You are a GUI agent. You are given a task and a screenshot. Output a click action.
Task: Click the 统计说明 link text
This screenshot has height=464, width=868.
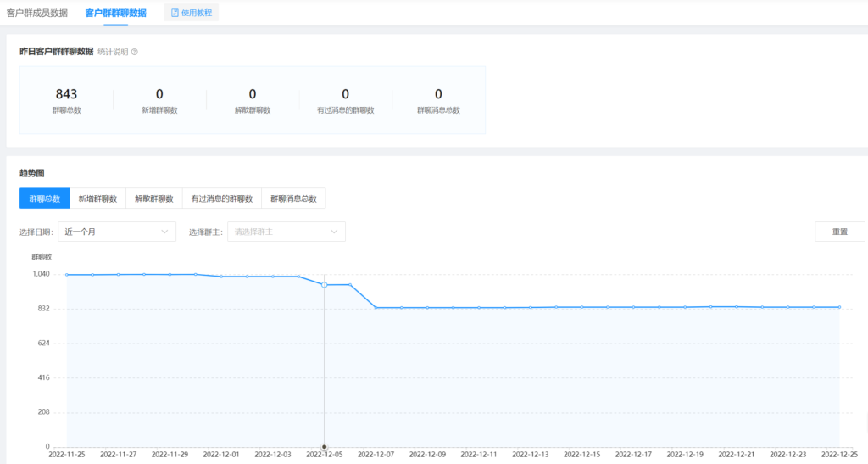(x=113, y=52)
